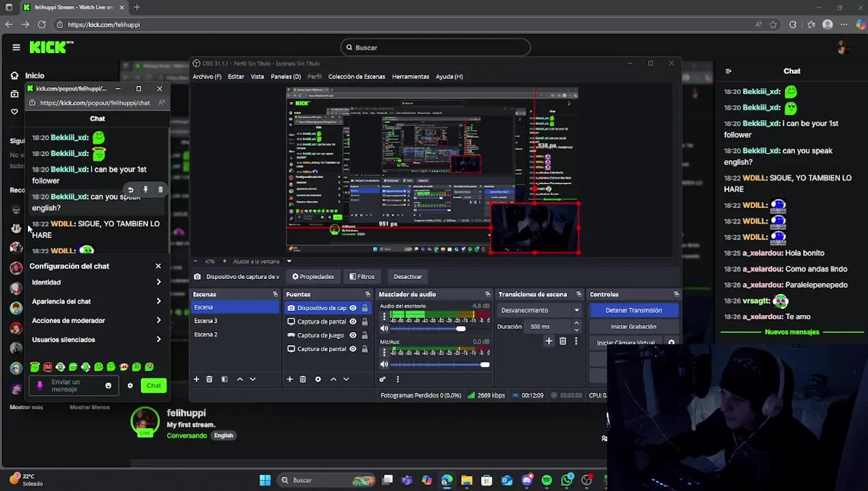Add a new scene transition
The width and height of the screenshot is (868, 491).
pos(549,341)
